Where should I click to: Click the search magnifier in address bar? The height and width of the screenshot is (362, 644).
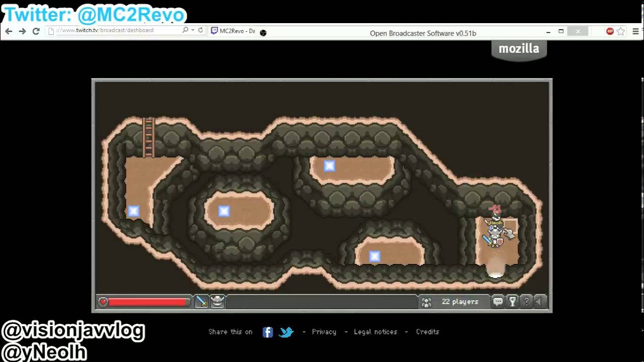tap(185, 30)
